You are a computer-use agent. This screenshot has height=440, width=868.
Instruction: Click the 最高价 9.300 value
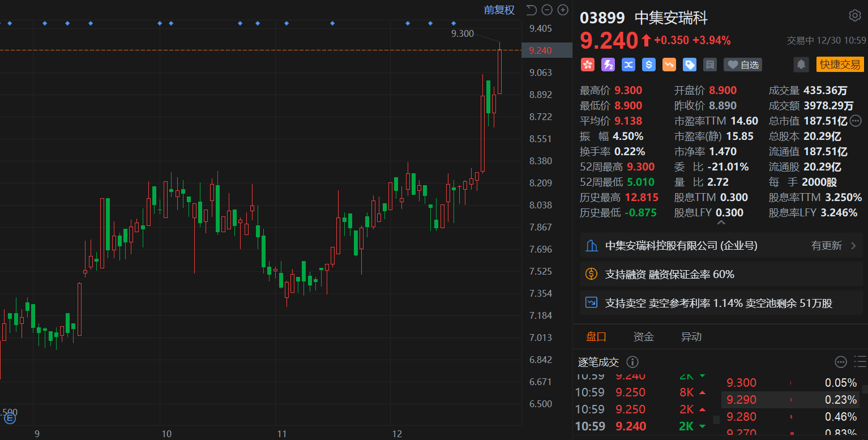(x=628, y=90)
